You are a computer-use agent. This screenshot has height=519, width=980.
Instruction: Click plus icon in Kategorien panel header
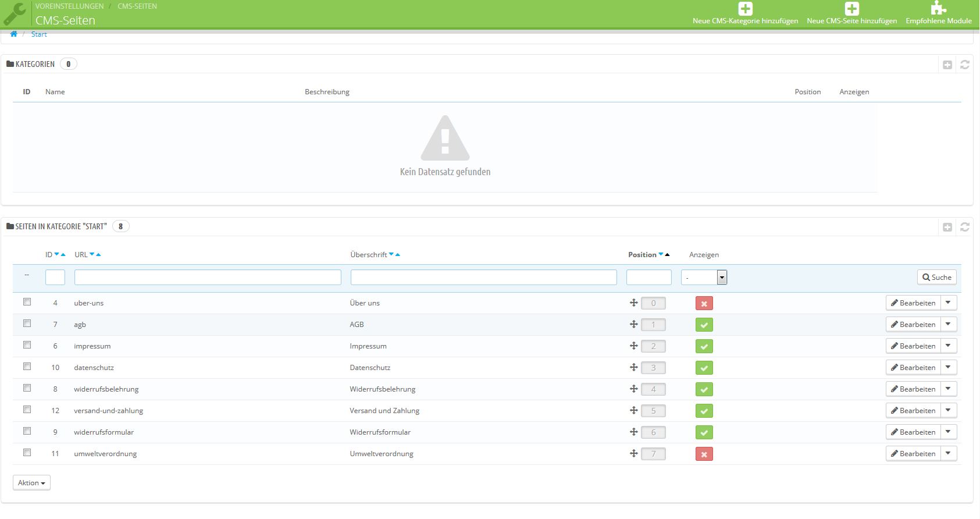tap(947, 65)
